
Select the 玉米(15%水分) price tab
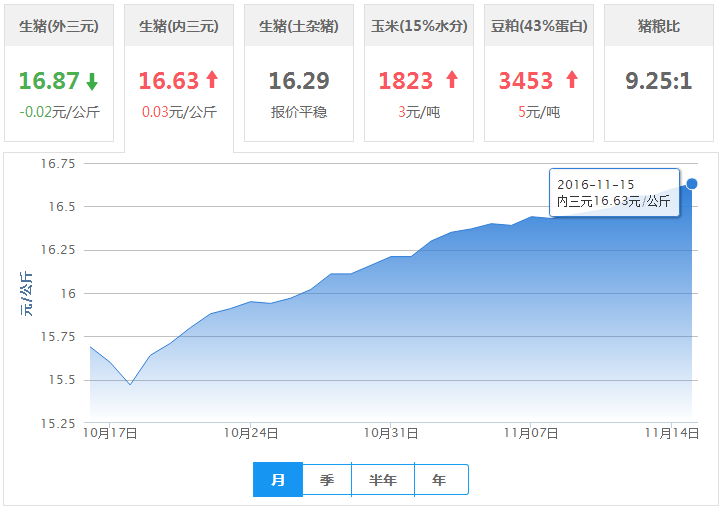point(419,73)
